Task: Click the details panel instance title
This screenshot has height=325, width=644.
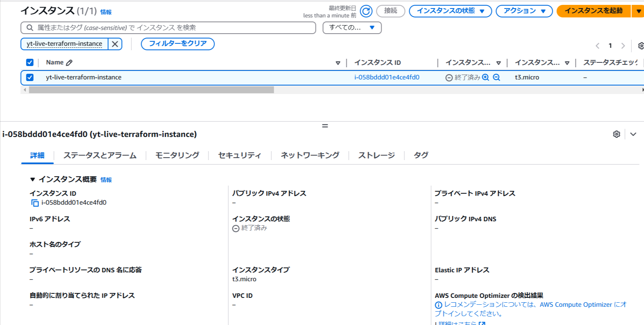Action: [x=99, y=134]
